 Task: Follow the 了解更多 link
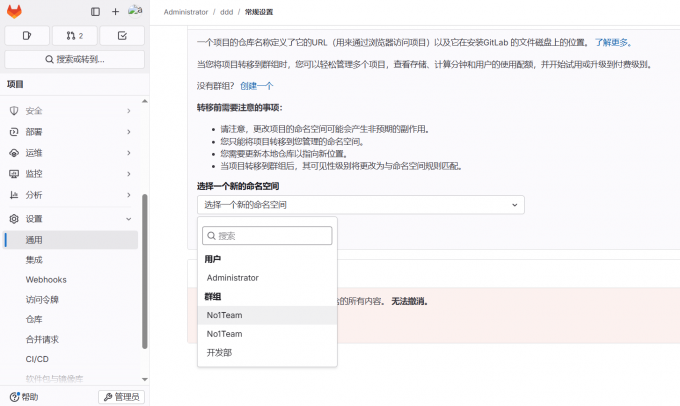coord(613,43)
